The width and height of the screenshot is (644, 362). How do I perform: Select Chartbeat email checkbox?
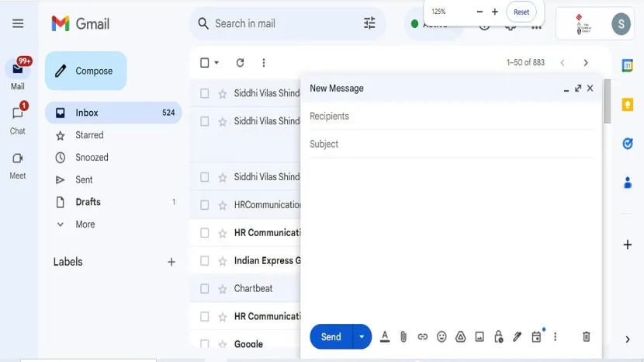[205, 289]
